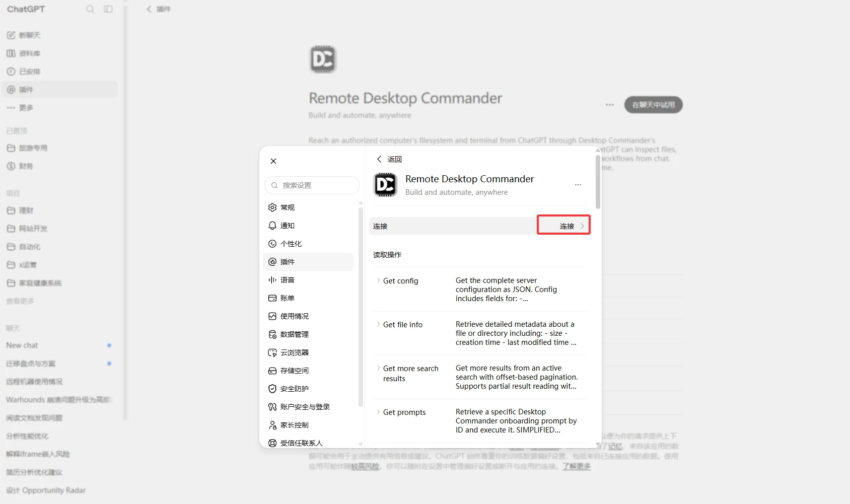Open the New chat conversation

pyautogui.click(x=59, y=345)
